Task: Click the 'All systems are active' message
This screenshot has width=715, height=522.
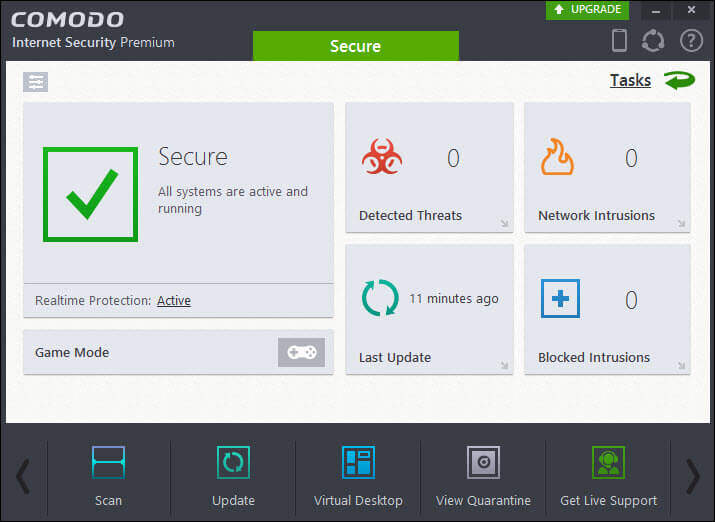Action: click(x=233, y=200)
